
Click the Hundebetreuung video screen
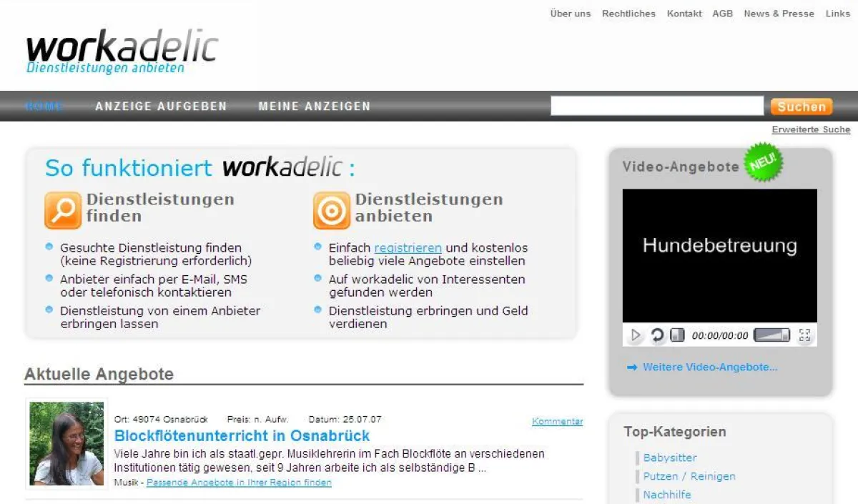(719, 255)
